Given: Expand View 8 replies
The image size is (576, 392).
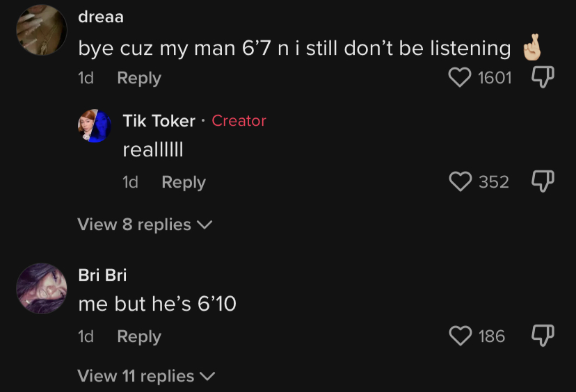Looking at the screenshot, I should [145, 224].
